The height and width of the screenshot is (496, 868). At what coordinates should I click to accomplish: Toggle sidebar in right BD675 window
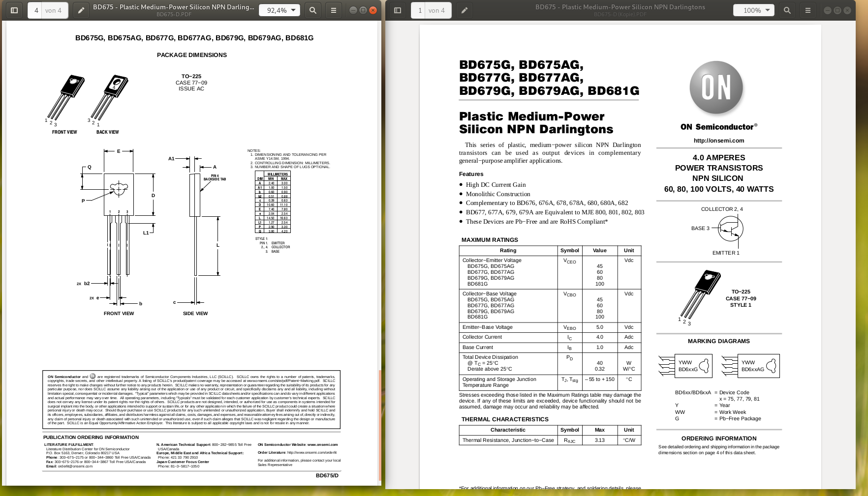coord(398,10)
